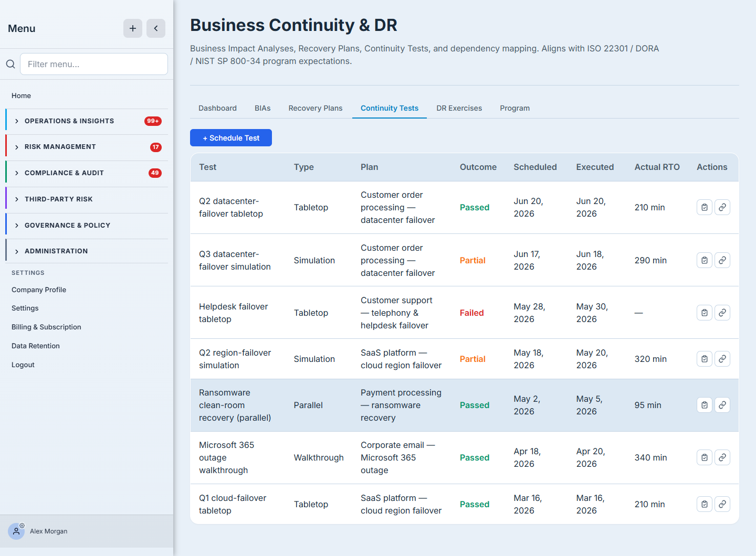
Task: Open Billing & Subscription
Action: pos(46,327)
